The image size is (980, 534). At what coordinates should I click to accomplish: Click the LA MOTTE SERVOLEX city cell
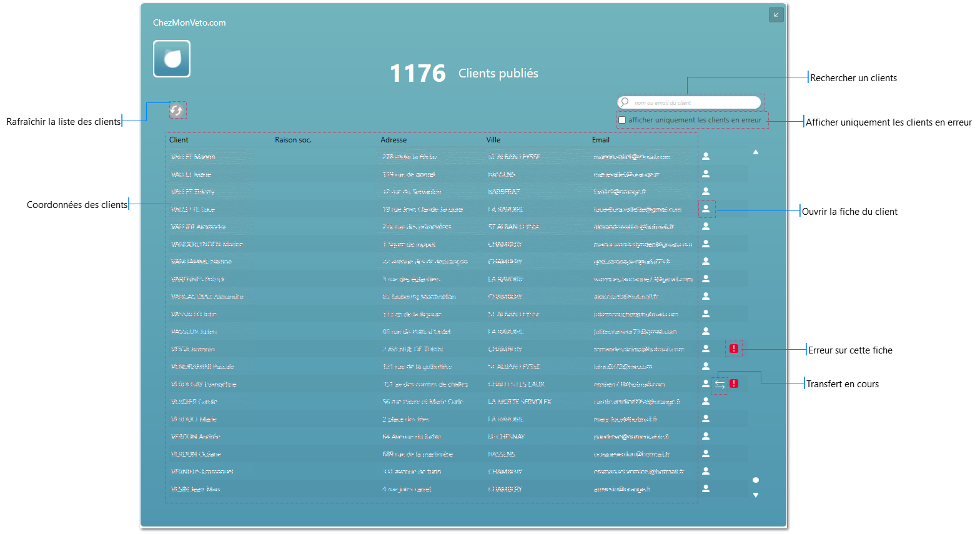[520, 402]
